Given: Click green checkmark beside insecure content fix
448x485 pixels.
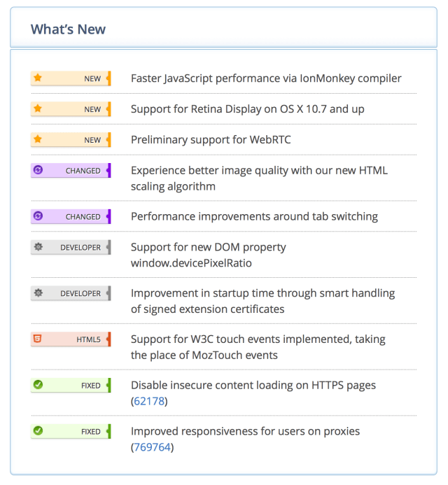Looking at the screenshot, I should [38, 385].
